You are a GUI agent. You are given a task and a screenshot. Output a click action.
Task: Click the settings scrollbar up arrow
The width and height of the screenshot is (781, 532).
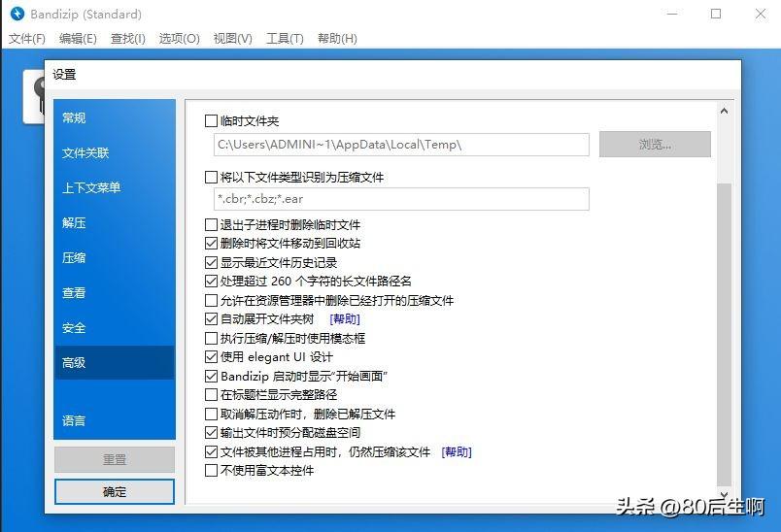tap(725, 111)
